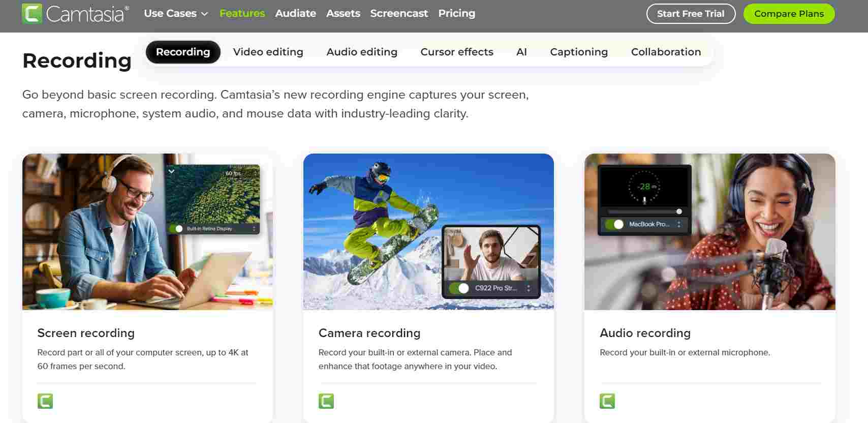Click the webcam preview of man waving
Image resolution: width=868 pixels, height=423 pixels.
coord(491,254)
